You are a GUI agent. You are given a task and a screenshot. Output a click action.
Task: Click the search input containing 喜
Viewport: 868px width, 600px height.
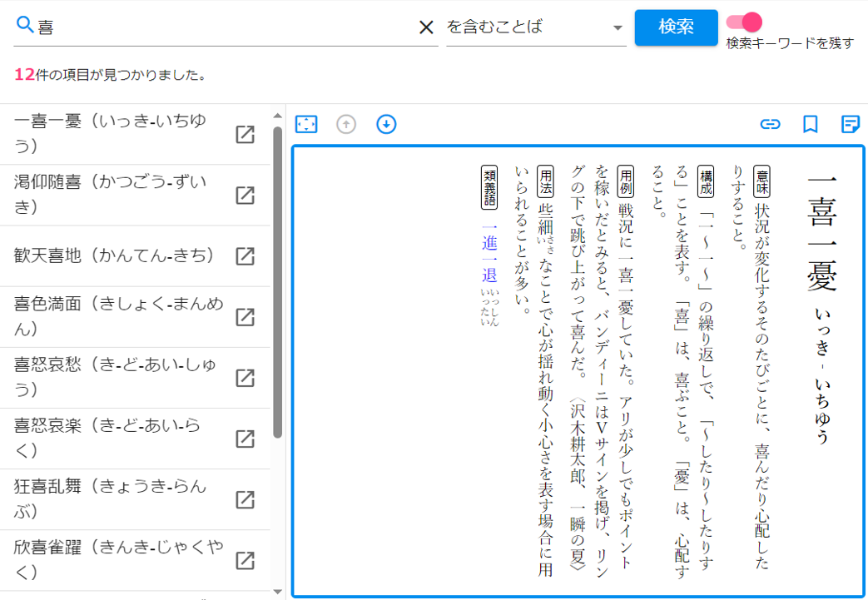tap(224, 27)
